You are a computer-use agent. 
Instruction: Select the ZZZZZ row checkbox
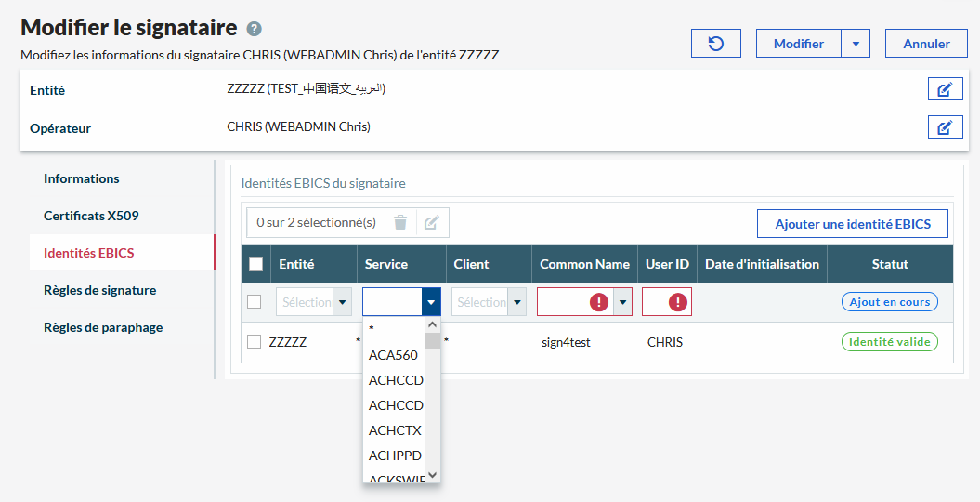point(255,342)
